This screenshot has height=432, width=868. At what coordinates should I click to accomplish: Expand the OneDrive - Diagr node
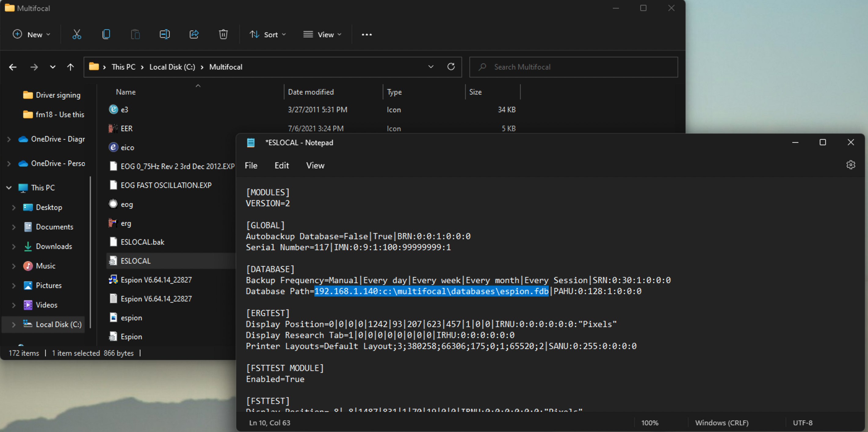(9, 139)
